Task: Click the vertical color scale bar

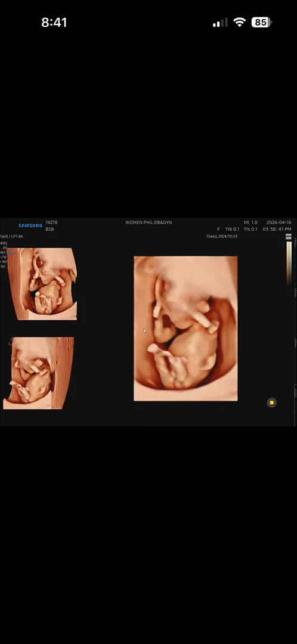Action: 289,262
